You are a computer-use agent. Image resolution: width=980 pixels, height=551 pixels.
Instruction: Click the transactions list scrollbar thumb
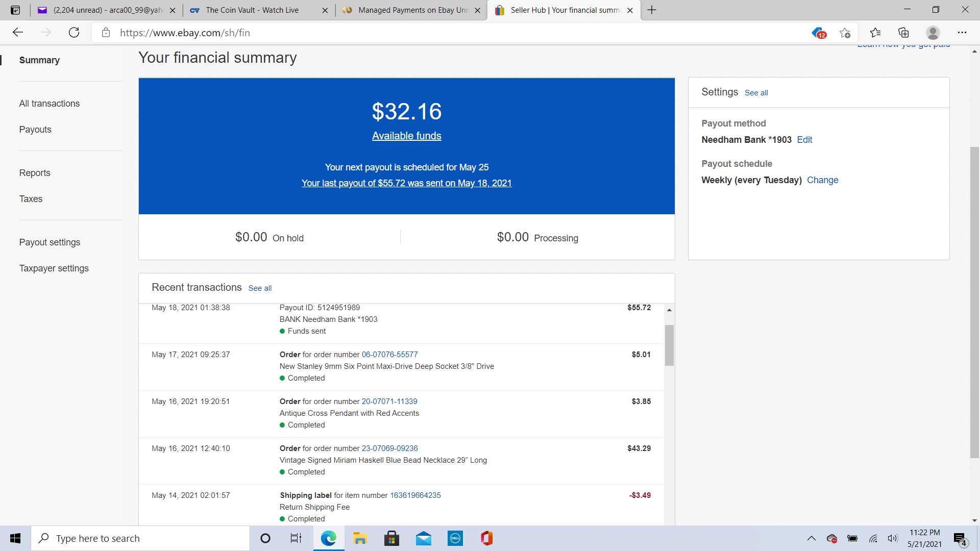point(669,345)
